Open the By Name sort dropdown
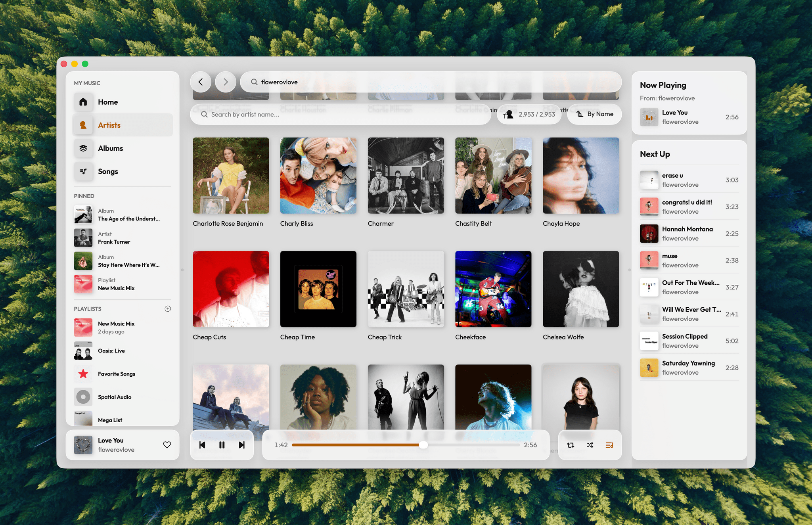 click(594, 114)
